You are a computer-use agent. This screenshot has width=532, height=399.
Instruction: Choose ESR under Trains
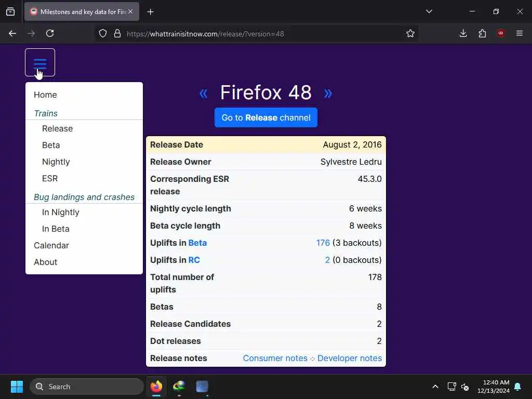click(50, 179)
